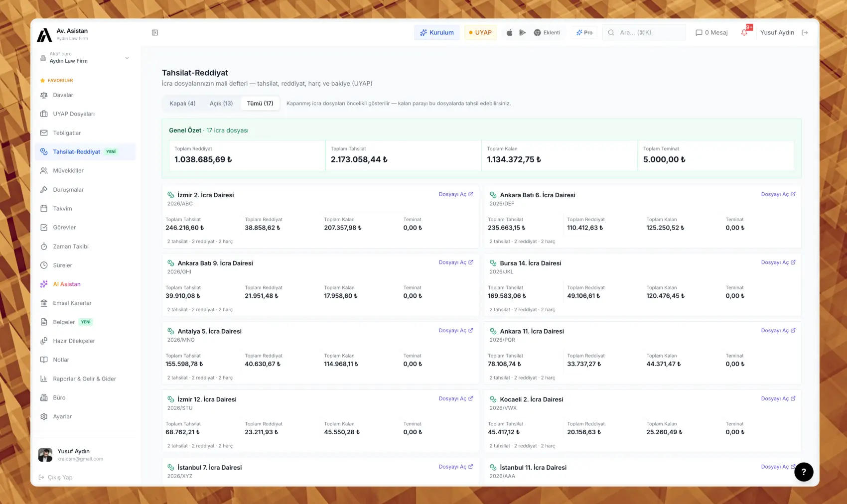
Task: Open the 0 Mesaj messages icon
Action: coord(711,32)
